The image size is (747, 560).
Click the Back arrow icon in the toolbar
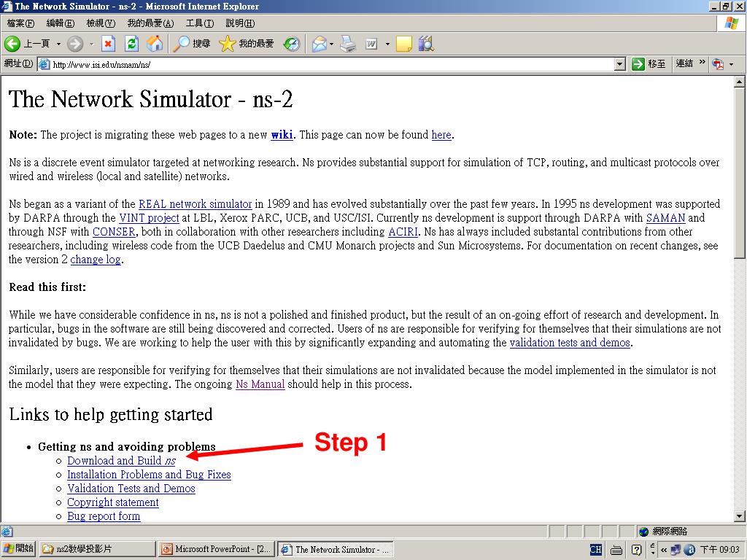[12, 44]
